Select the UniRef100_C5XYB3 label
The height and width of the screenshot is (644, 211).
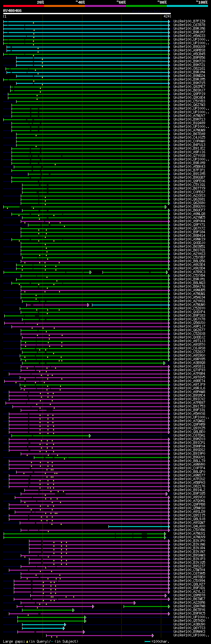coord(189,101)
